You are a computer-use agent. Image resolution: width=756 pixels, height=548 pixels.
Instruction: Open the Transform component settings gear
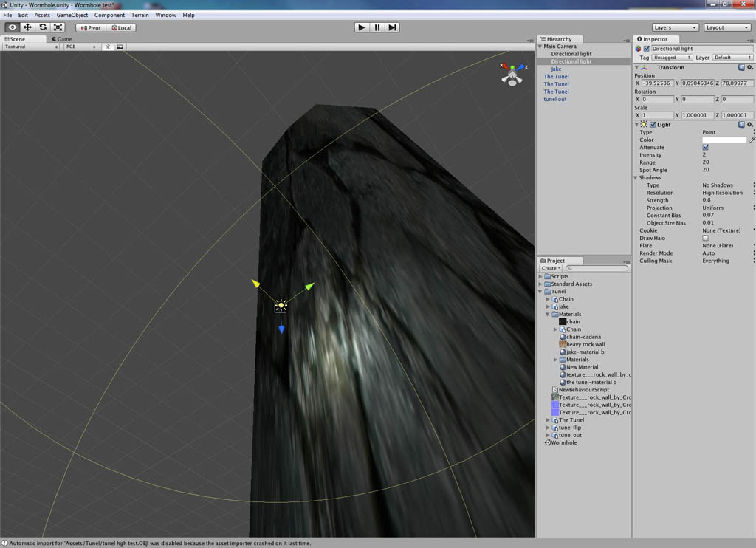750,66
